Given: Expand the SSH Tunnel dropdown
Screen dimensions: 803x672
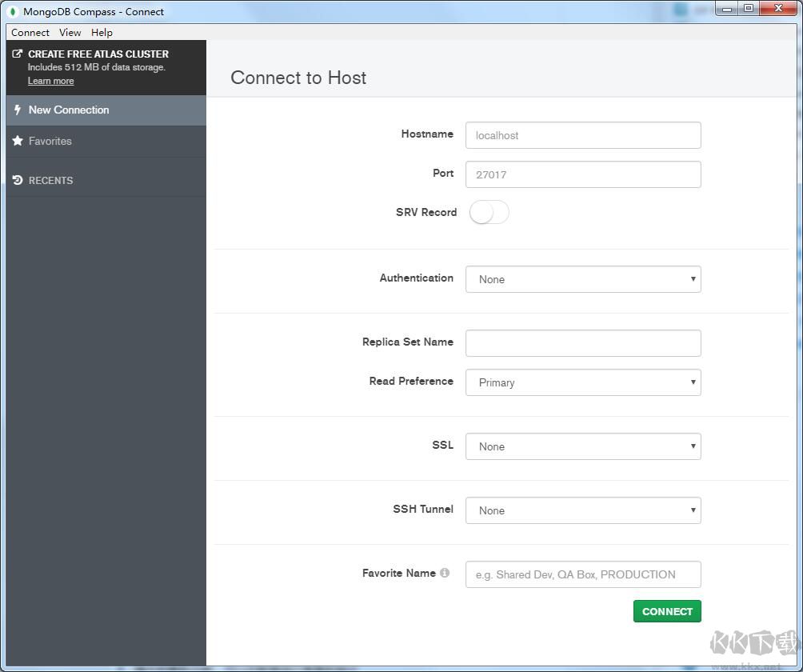Looking at the screenshot, I should (x=583, y=510).
